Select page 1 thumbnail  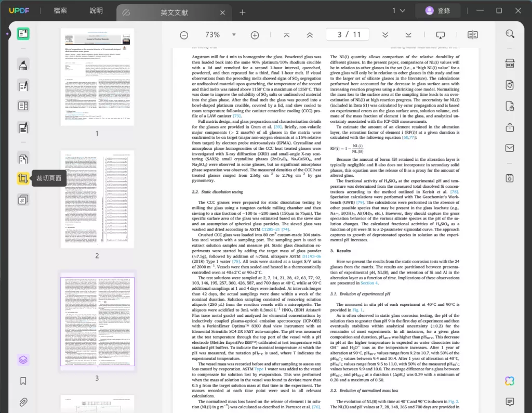click(97, 77)
